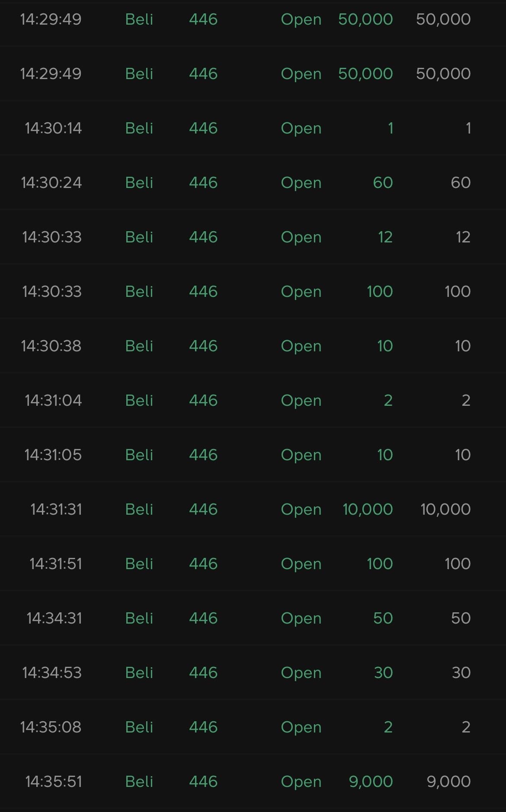Tap the grey 60 remaining quantity
This screenshot has height=812, width=506.
pos(461,183)
